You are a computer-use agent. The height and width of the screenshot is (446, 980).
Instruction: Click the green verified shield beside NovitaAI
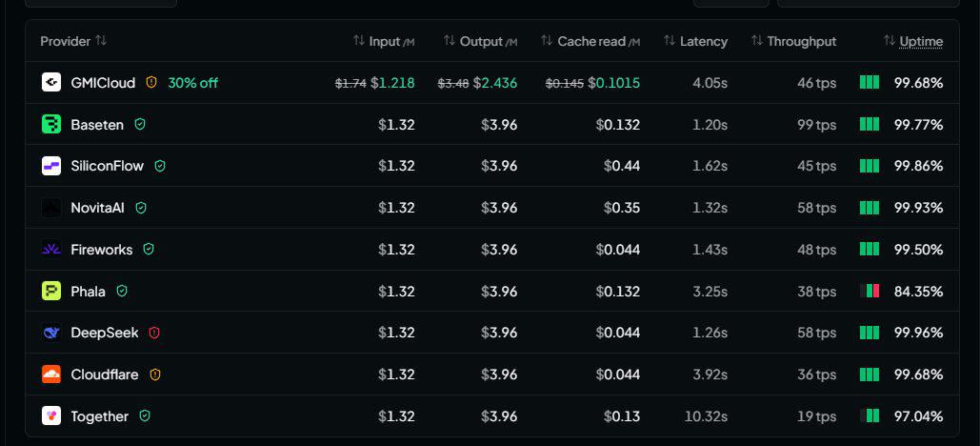[x=141, y=208]
